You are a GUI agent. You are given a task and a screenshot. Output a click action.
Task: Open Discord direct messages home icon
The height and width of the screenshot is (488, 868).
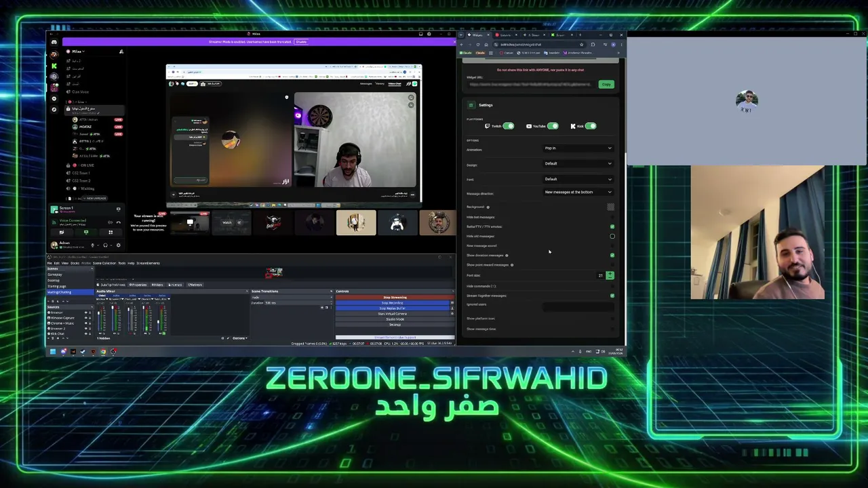[54, 42]
